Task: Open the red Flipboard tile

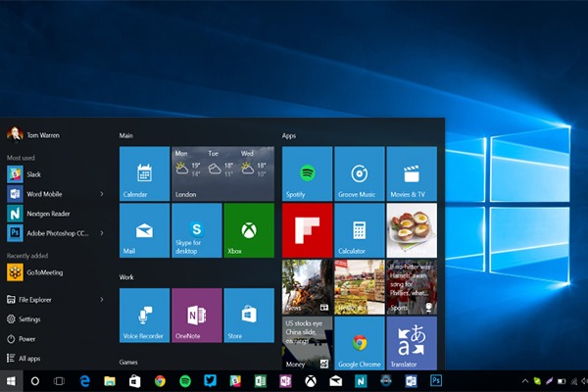Action: pyautogui.click(x=307, y=230)
